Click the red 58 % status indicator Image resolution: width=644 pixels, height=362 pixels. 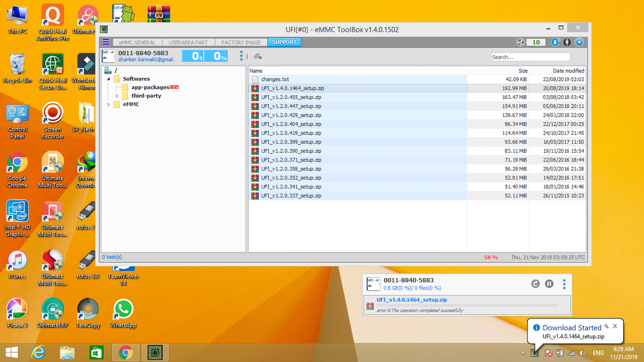[x=491, y=257]
